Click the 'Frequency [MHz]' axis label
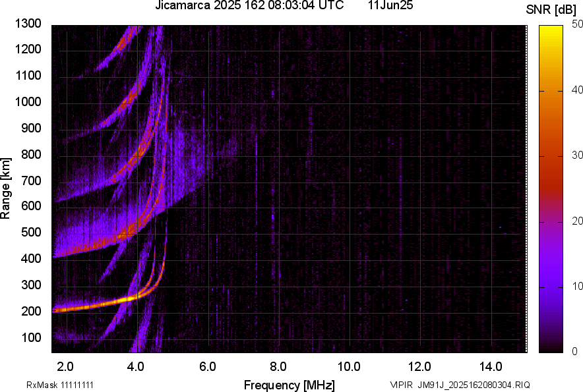The image size is (583, 392). tap(290, 385)
